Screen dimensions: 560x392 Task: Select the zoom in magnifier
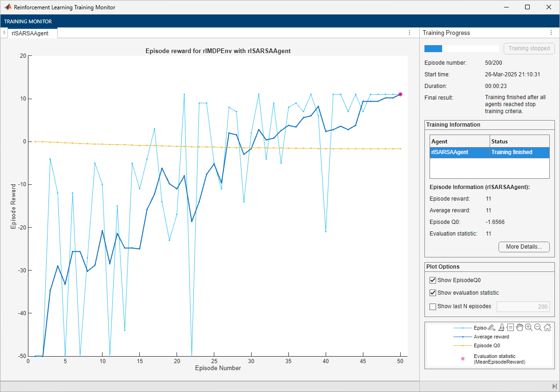529,327
